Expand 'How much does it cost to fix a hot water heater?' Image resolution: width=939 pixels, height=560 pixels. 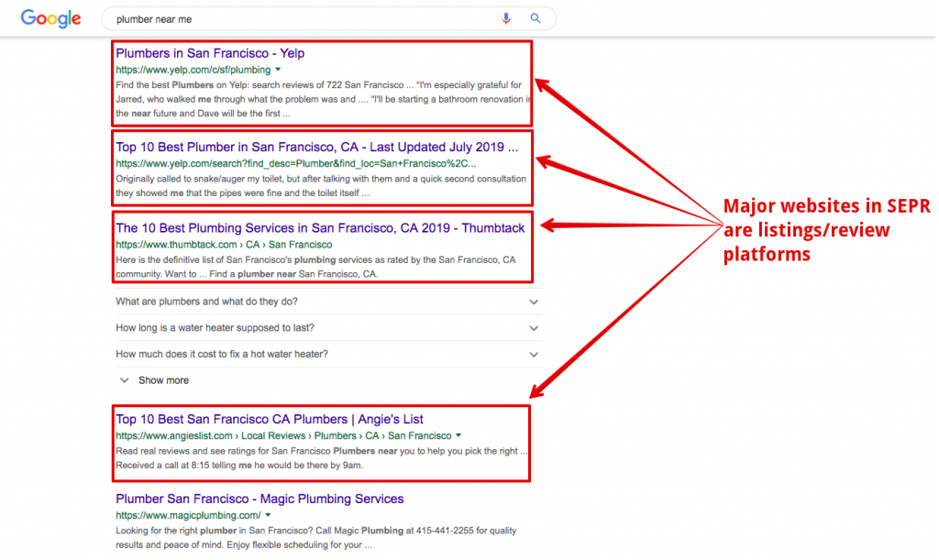coord(327,354)
